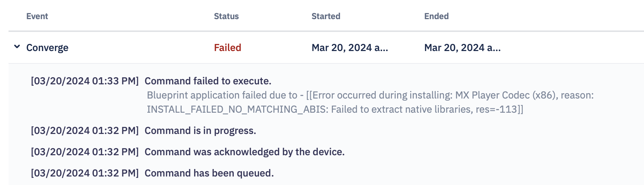Click the Event column header
Viewport: 644px width, 185px height.
point(37,16)
